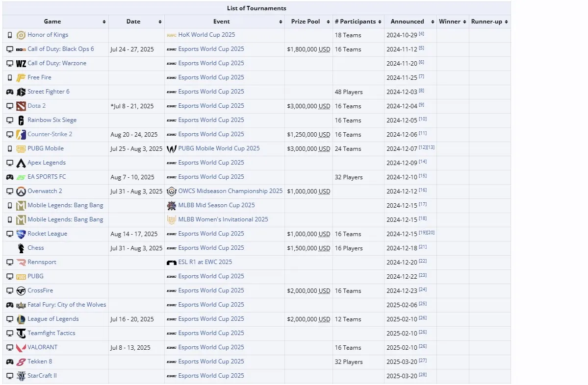
Task: Open the Fatal Fury: City of the Wolves link
Action: (67, 305)
